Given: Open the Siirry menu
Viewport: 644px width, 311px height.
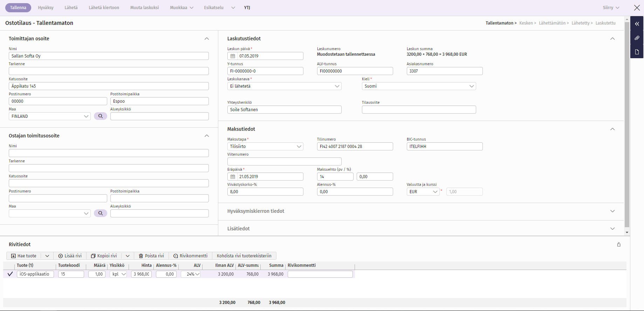Looking at the screenshot, I should pos(611,8).
